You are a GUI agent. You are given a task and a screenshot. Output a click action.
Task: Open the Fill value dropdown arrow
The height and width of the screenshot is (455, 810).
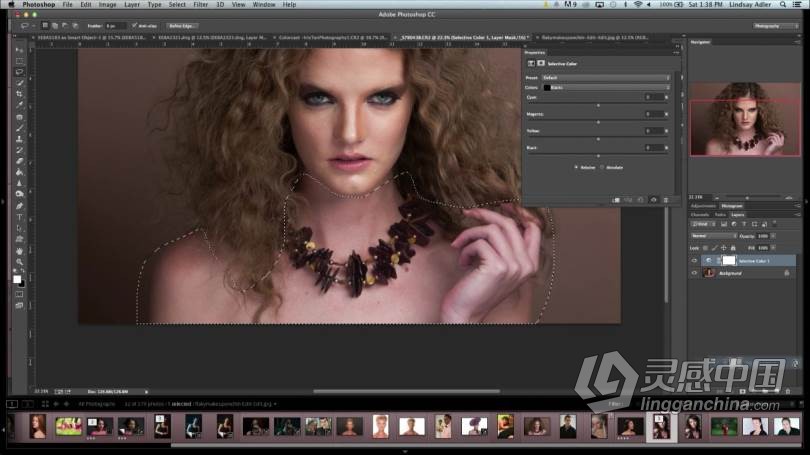(x=773, y=248)
